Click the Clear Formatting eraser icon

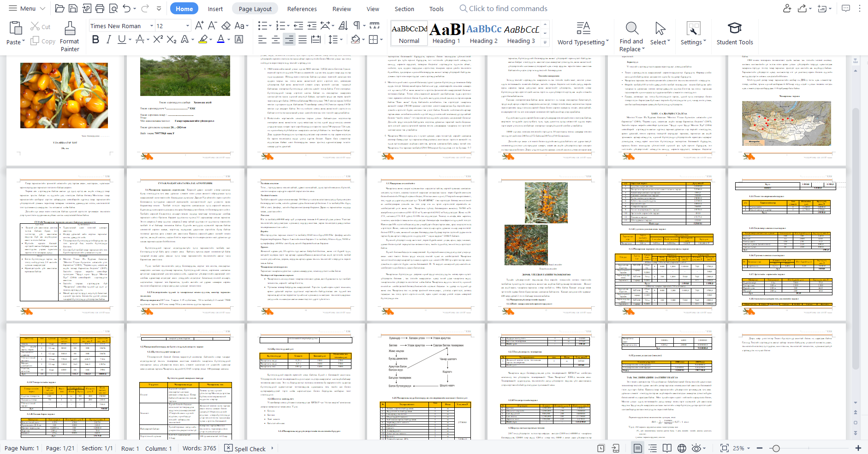point(226,25)
